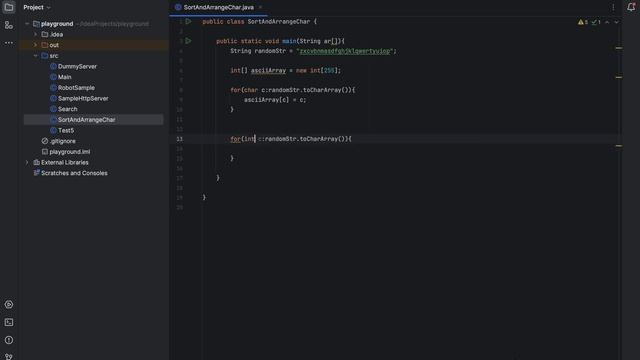Open the Project view dropdown
This screenshot has height=360, width=640.
click(37, 7)
